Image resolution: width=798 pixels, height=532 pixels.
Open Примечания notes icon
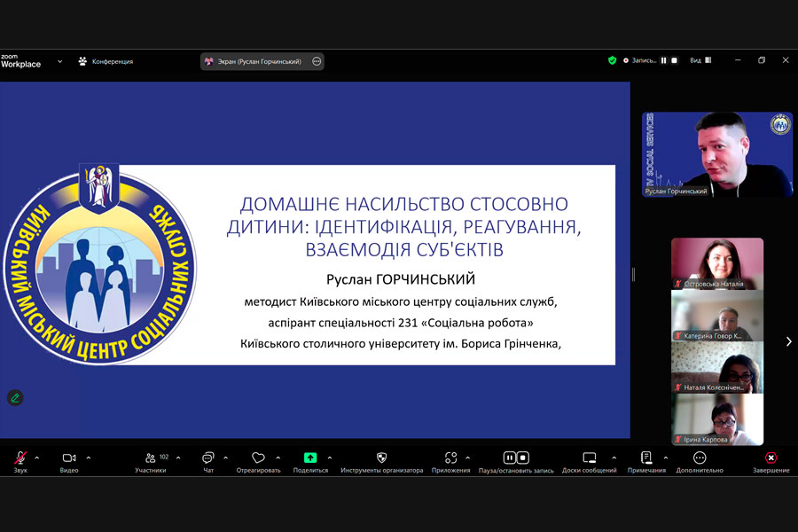click(646, 458)
